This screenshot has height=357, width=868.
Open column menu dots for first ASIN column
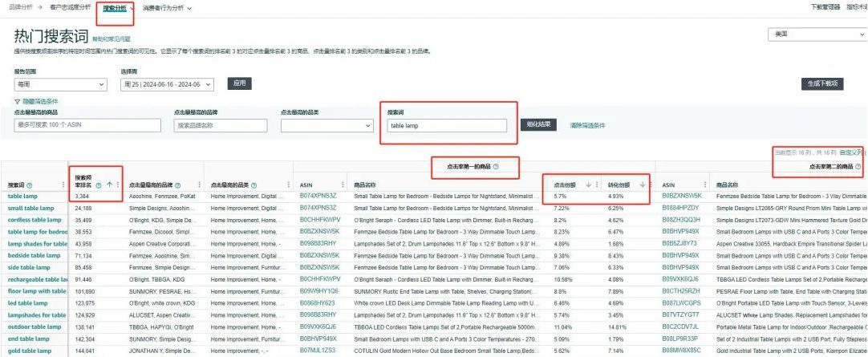[342, 185]
